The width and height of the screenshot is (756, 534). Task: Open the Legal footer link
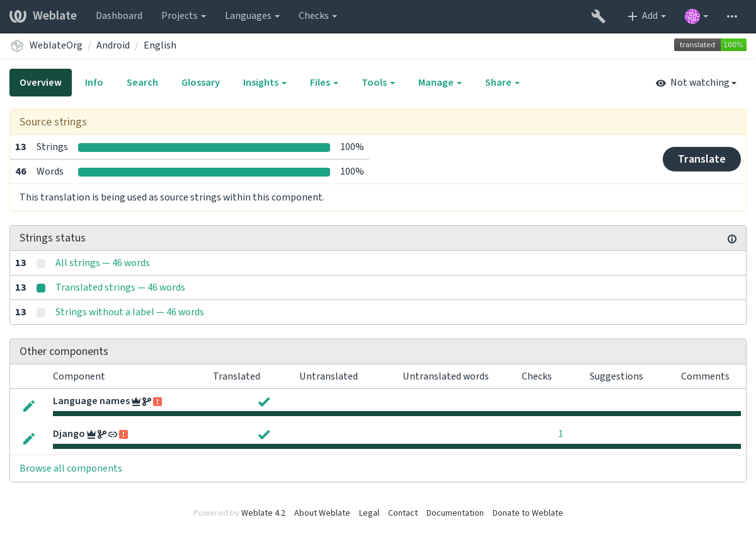[369, 513]
